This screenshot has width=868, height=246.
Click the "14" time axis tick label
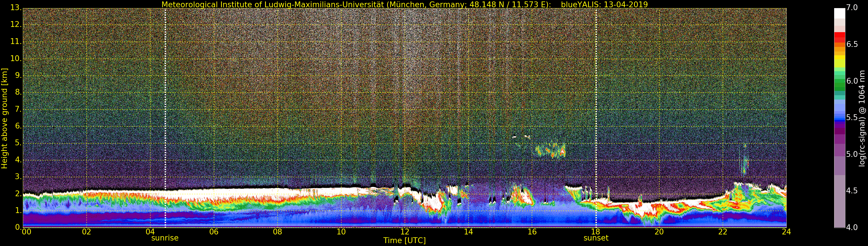[468, 232]
